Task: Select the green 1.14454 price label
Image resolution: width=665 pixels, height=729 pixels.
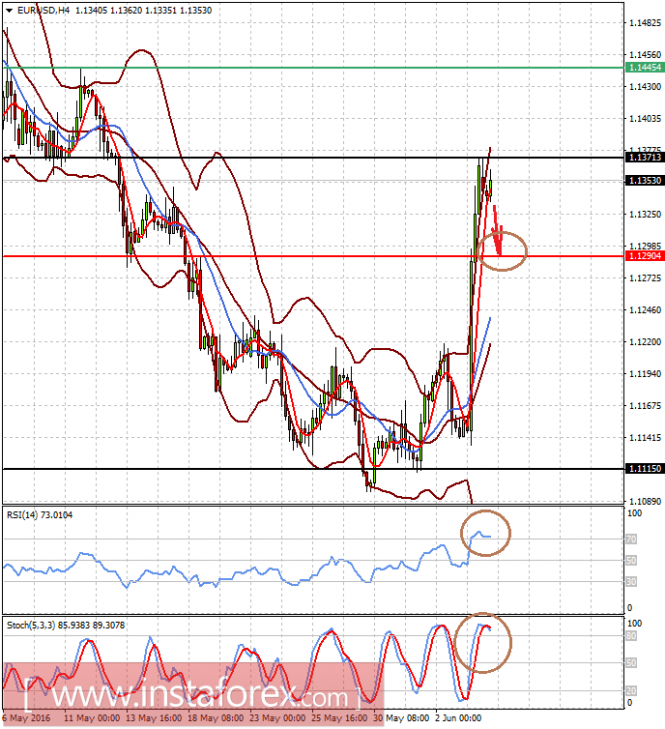Action: 645,67
